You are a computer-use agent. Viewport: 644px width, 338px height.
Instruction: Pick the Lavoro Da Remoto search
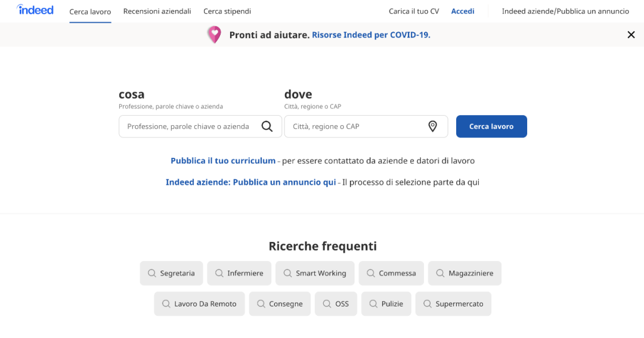199,304
